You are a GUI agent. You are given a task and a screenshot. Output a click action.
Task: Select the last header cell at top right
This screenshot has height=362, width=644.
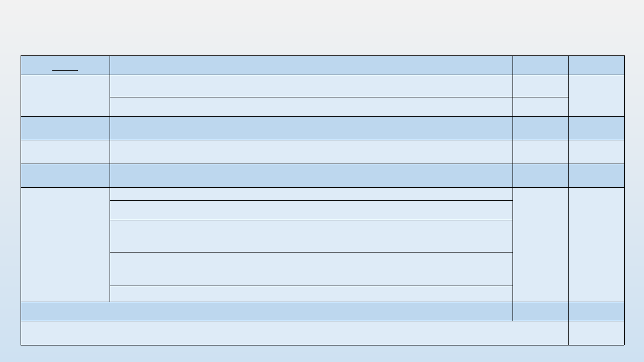click(x=596, y=65)
